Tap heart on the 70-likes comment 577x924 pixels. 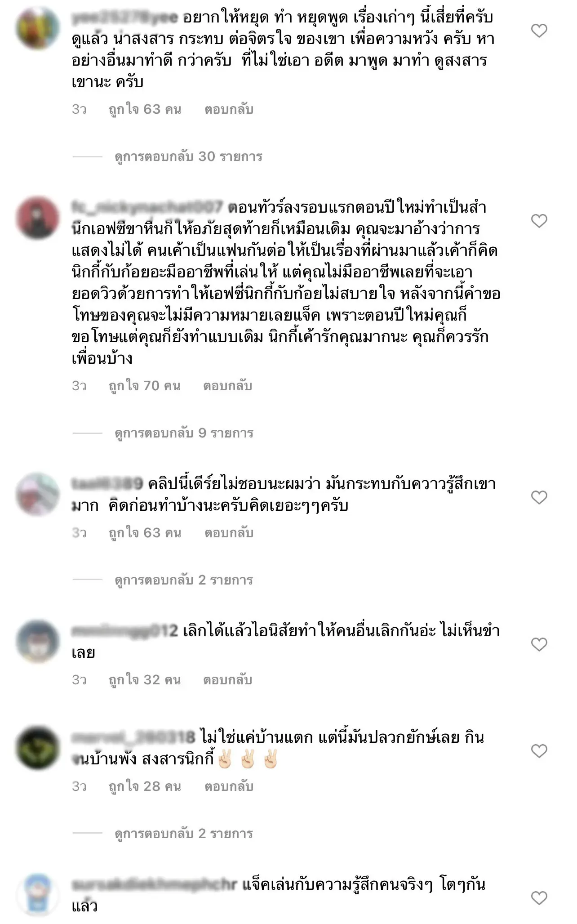pyautogui.click(x=539, y=221)
